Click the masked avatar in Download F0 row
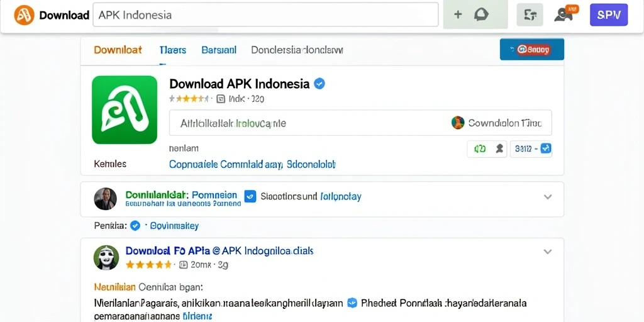 click(106, 257)
